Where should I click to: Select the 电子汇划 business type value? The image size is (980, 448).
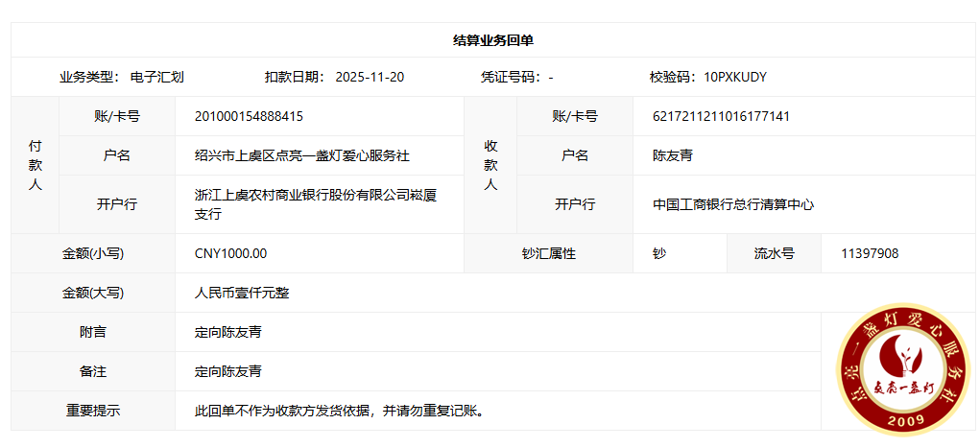(x=157, y=78)
